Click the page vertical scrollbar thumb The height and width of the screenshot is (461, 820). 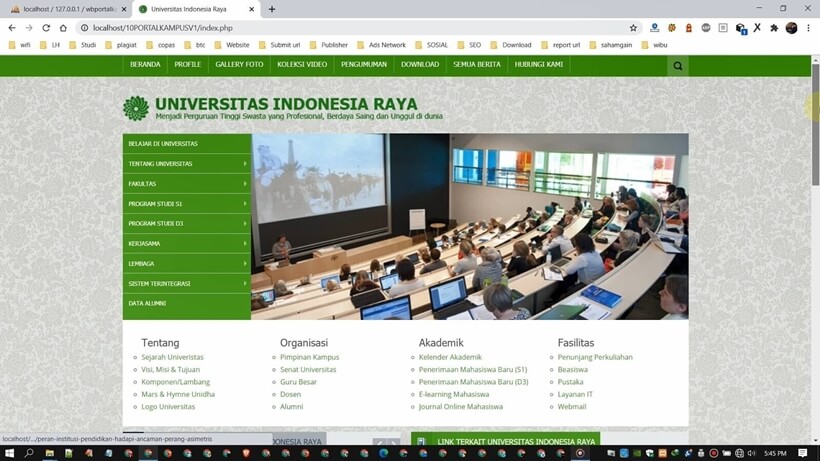click(x=815, y=124)
